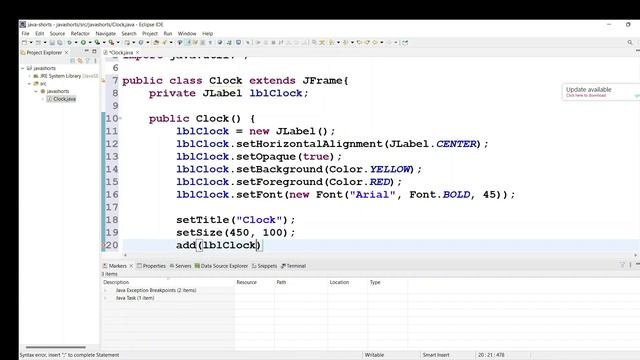Collapse the javashorts package node

[x=36, y=91]
